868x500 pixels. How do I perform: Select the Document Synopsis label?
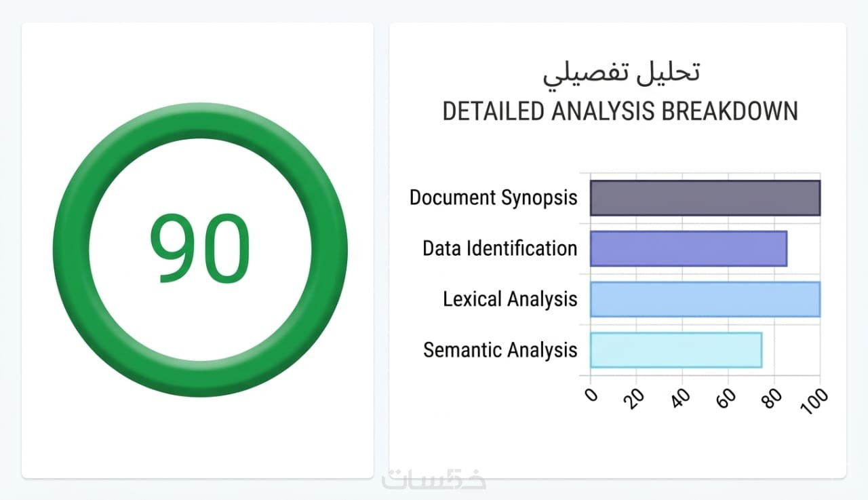[x=493, y=197]
